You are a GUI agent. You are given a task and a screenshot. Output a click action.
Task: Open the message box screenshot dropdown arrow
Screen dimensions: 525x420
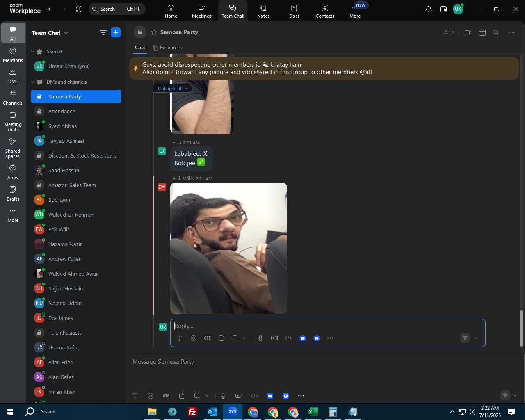(x=207, y=396)
